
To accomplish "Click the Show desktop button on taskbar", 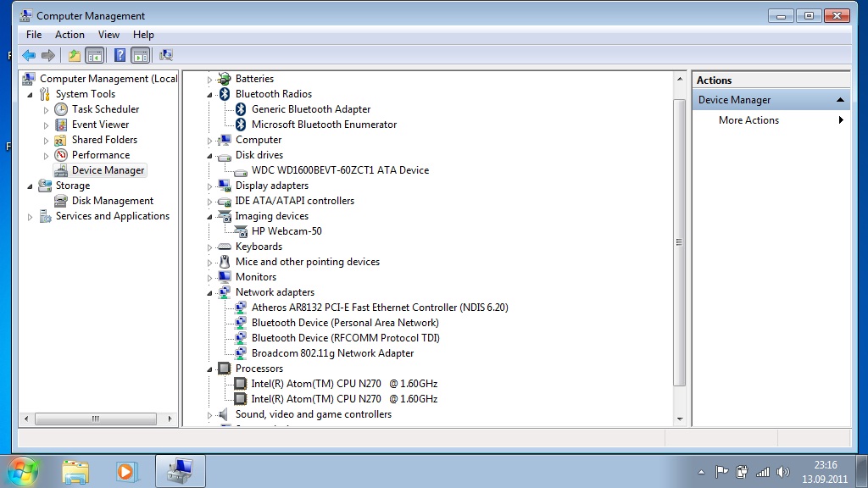I will [862, 471].
